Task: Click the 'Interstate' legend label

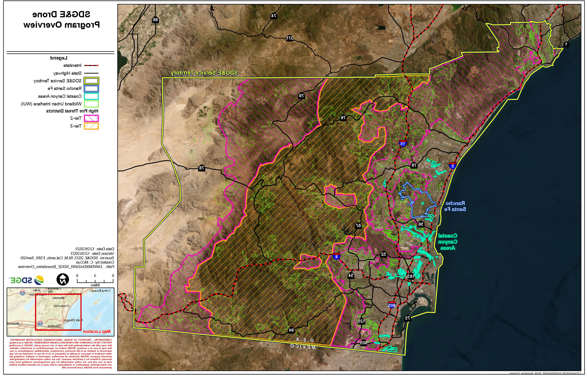Action: pos(73,65)
